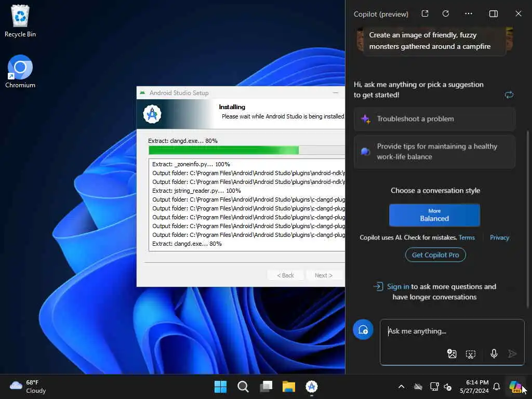Click the cloud sync tray icon
The width and height of the screenshot is (532, 399).
tap(418, 387)
